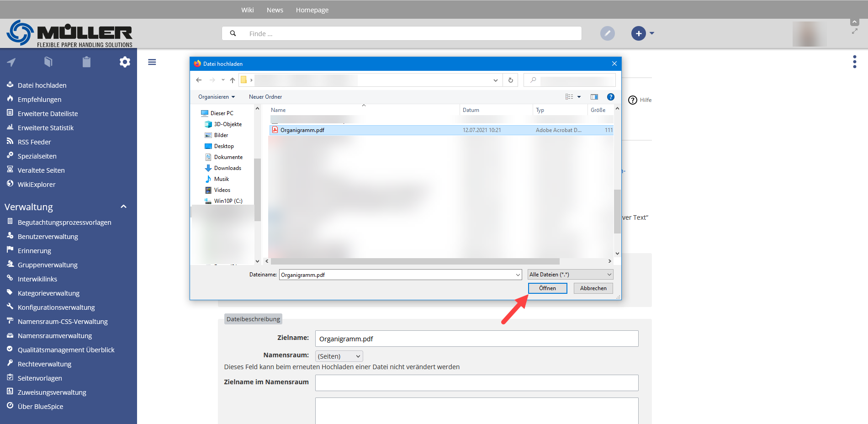Open the Alle Dateien file type dropdown
The width and height of the screenshot is (868, 424).
click(570, 275)
